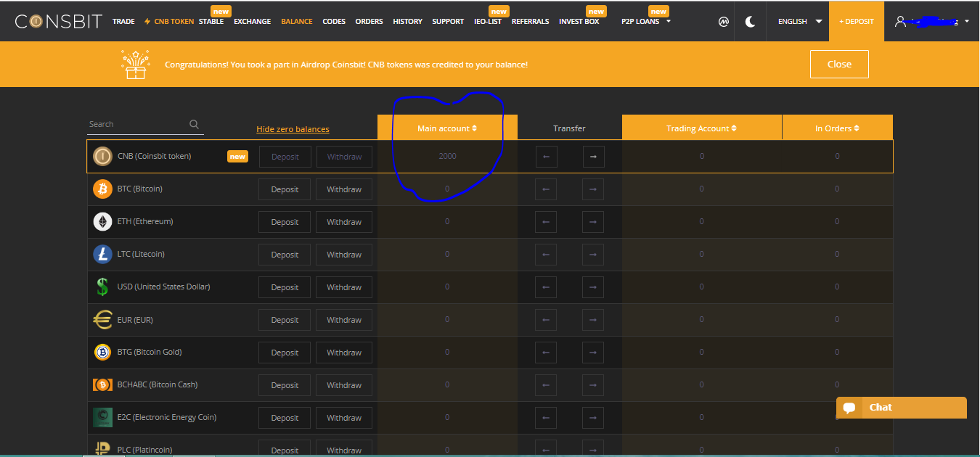980x457 pixels.
Task: Deposit CNB Coinsbit token
Action: 285,157
